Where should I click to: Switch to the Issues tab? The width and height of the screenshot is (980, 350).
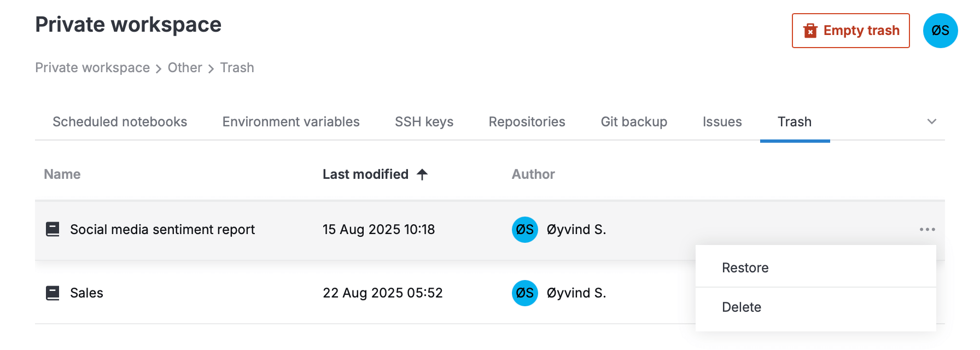click(722, 122)
